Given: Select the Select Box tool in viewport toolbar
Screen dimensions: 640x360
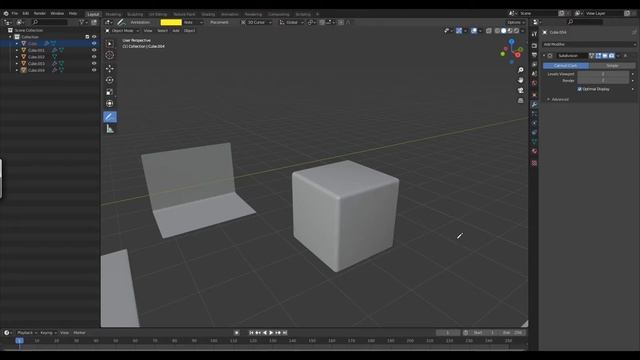Looking at the screenshot, I should coord(110,44).
